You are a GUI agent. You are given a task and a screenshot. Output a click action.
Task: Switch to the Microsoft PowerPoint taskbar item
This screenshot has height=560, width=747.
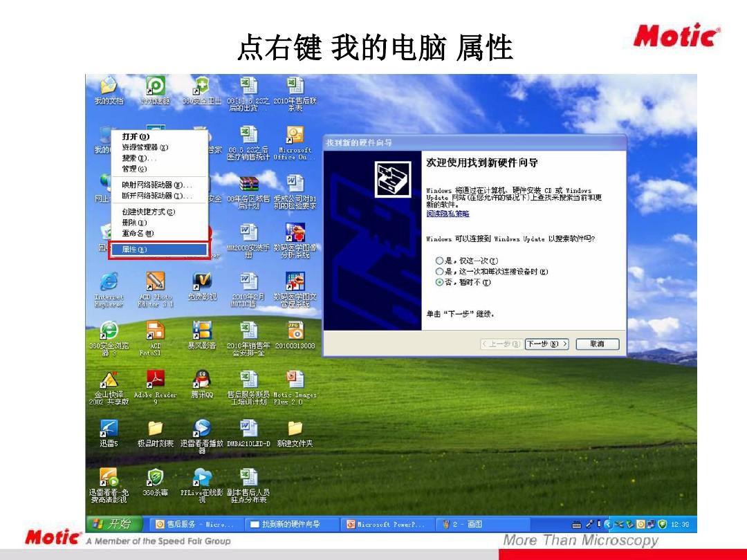tap(387, 525)
